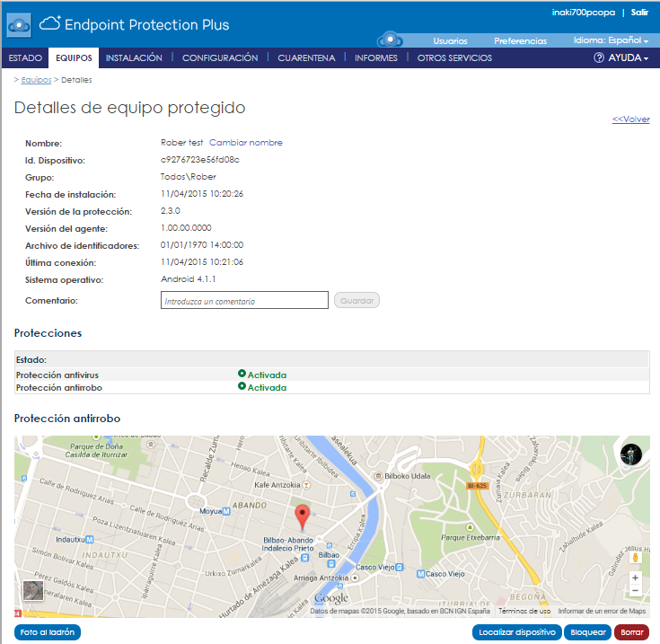This screenshot has height=644, width=660.
Task: Zoom out the map with minus
Action: [635, 590]
